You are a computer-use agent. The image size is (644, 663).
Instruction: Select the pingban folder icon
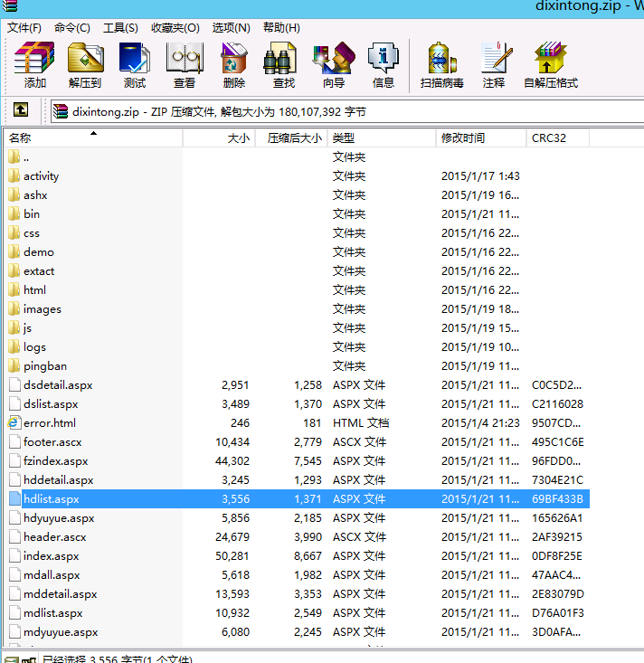[14, 365]
